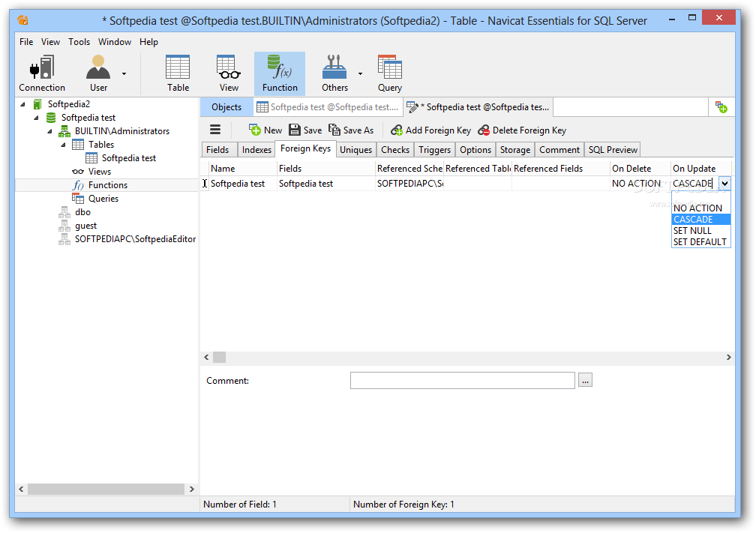Open the User button dropdown arrow
This screenshot has height=533, width=756.
[x=124, y=73]
